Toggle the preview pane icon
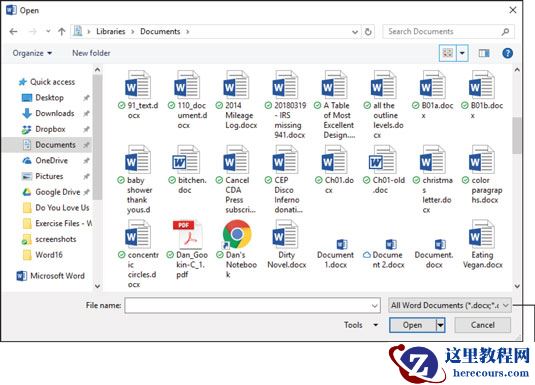 tap(484, 53)
